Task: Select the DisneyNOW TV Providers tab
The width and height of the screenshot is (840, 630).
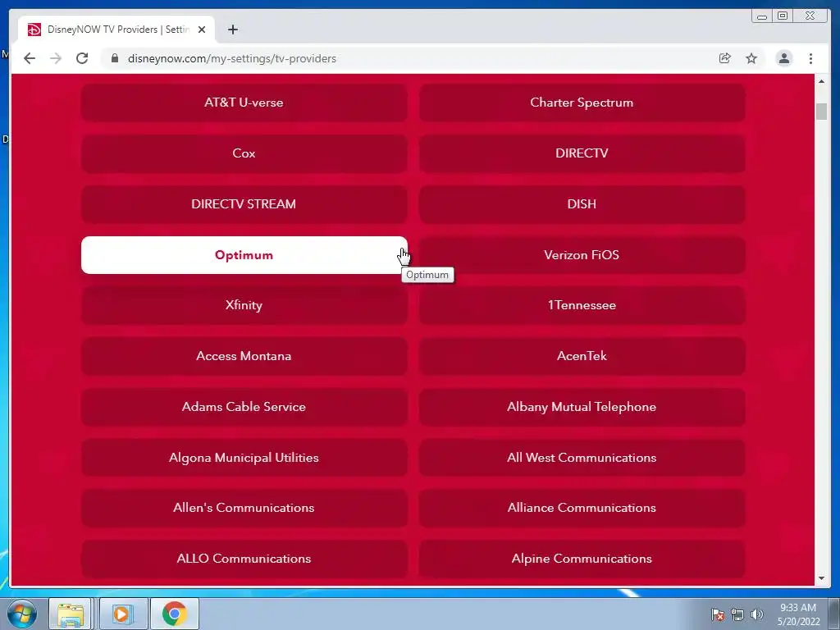Action: pyautogui.click(x=116, y=30)
